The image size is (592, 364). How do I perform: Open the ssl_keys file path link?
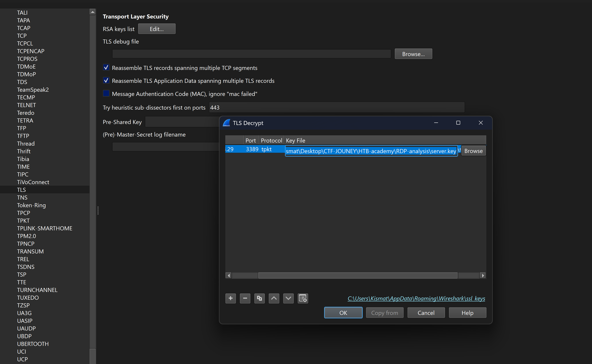pos(416,299)
